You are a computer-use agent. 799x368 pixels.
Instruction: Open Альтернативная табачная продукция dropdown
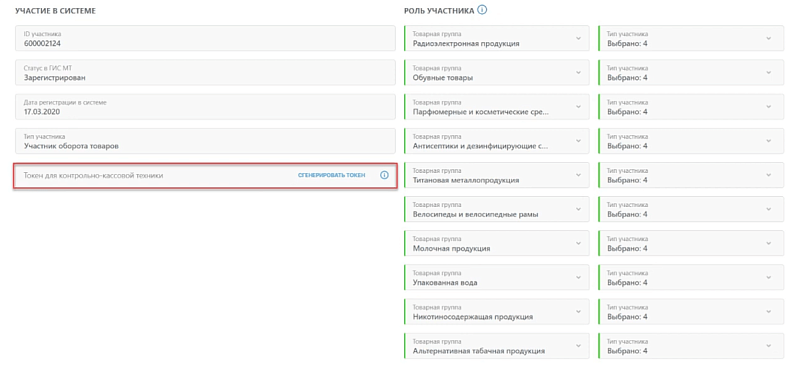click(x=497, y=346)
